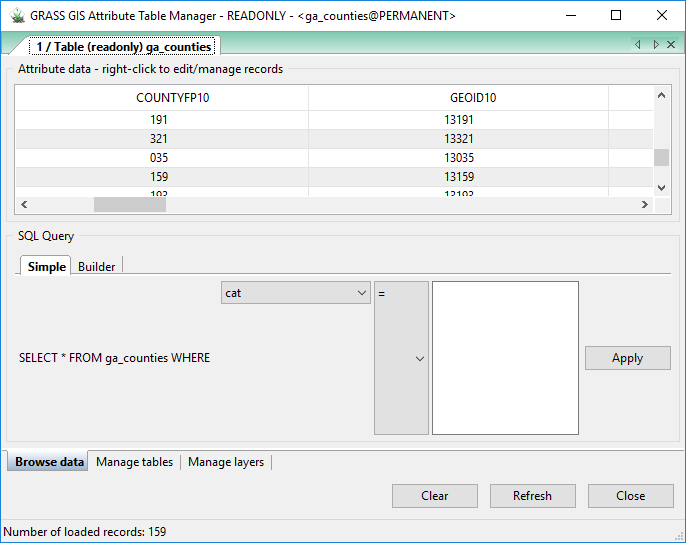Screen dimensions: 686x543
Task: Open the 'cat' column dropdown
Action: [x=295, y=293]
